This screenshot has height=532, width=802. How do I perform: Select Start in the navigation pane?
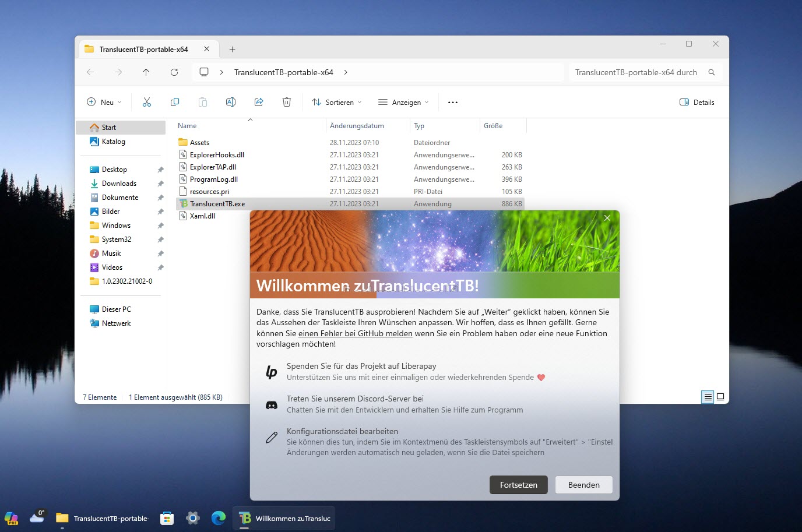[x=121, y=128]
